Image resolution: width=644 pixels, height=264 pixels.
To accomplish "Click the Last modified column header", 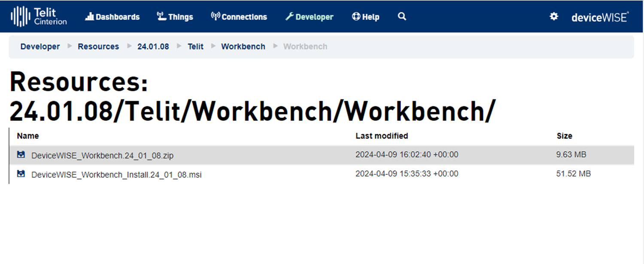I will click(382, 136).
